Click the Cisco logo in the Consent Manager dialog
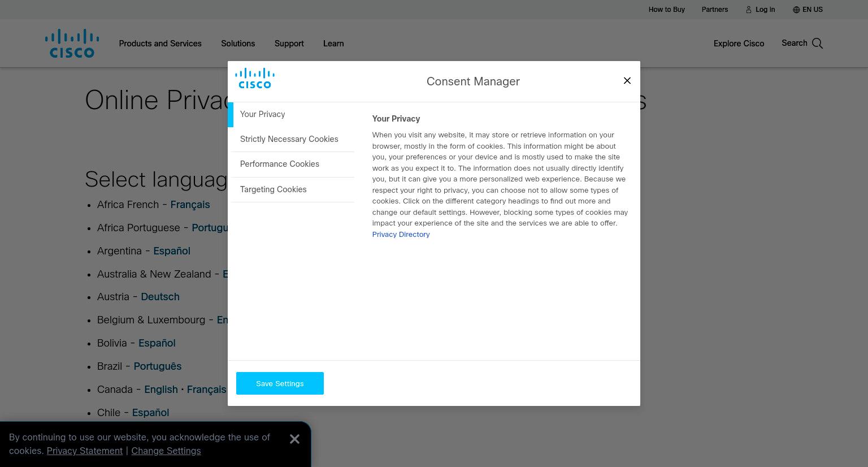868x467 pixels. 255,79
